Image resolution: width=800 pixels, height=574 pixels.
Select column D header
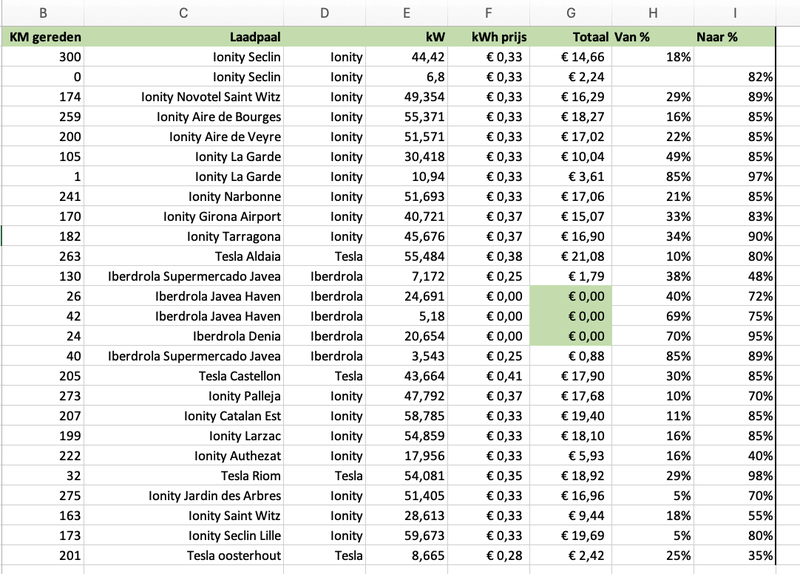click(324, 13)
